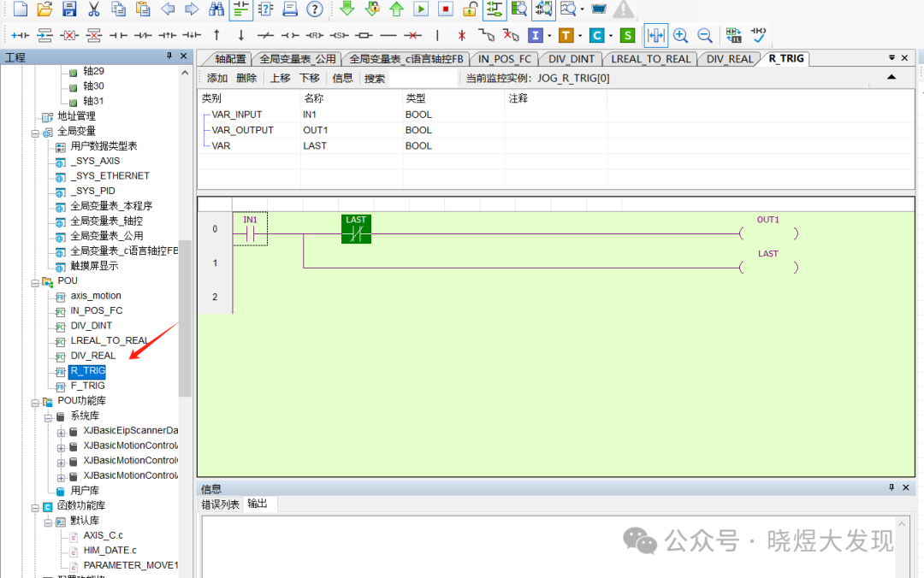924x578 pixels.
Task: Switch to the IN_POS_FC tab
Action: [x=505, y=59]
